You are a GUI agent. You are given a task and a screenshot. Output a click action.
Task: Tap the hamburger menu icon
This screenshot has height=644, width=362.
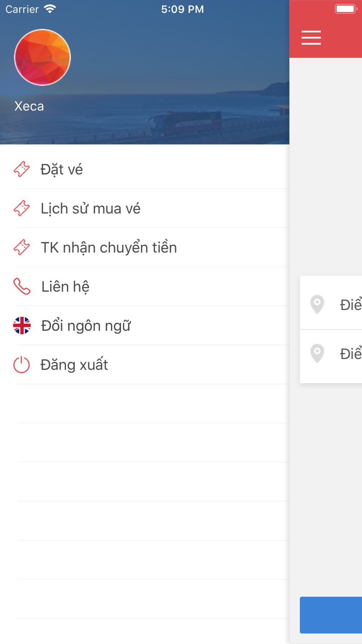click(x=311, y=38)
